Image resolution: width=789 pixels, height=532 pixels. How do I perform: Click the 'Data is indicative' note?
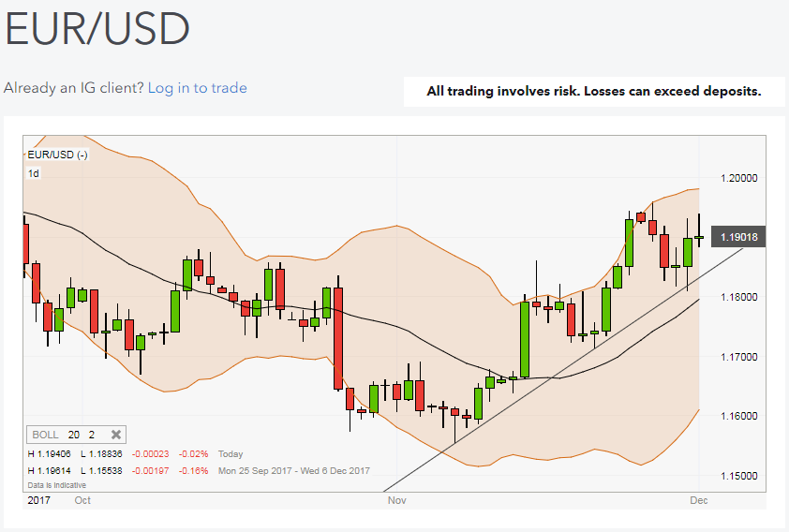57,485
